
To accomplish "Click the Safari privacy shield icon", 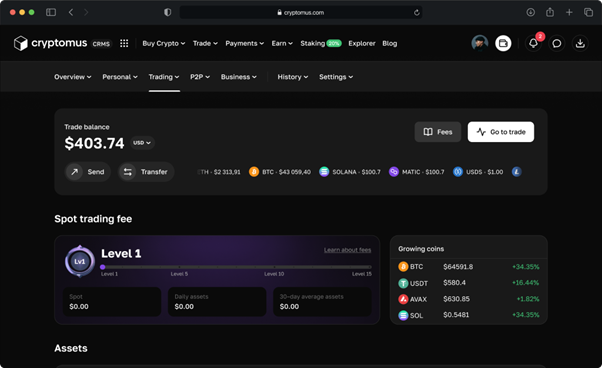I will point(167,12).
